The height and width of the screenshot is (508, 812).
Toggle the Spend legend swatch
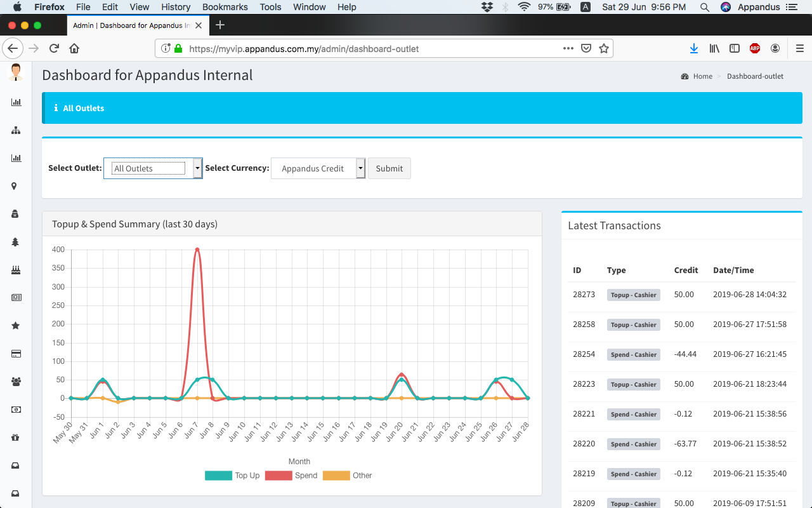278,476
